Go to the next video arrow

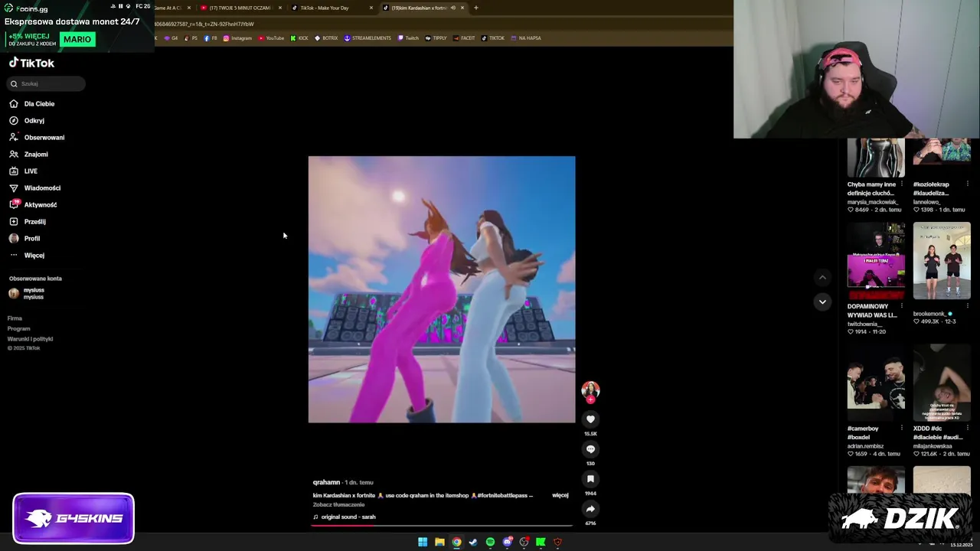[x=822, y=302]
